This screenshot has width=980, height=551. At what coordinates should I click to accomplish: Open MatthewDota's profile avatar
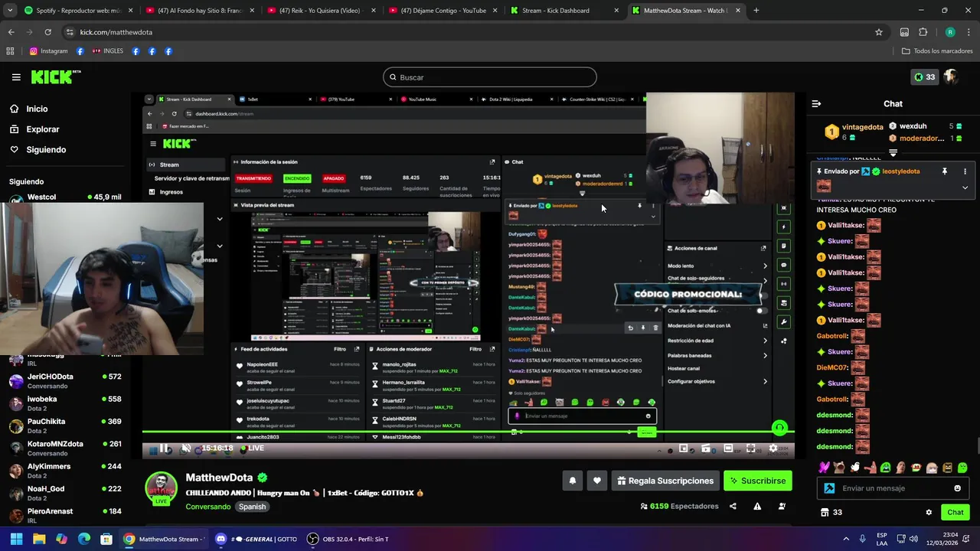point(162,487)
